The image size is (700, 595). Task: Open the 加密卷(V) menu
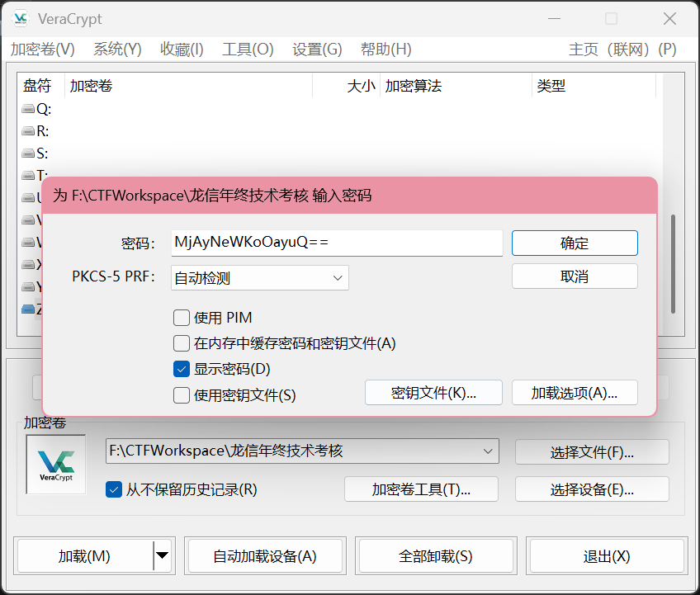tap(43, 49)
